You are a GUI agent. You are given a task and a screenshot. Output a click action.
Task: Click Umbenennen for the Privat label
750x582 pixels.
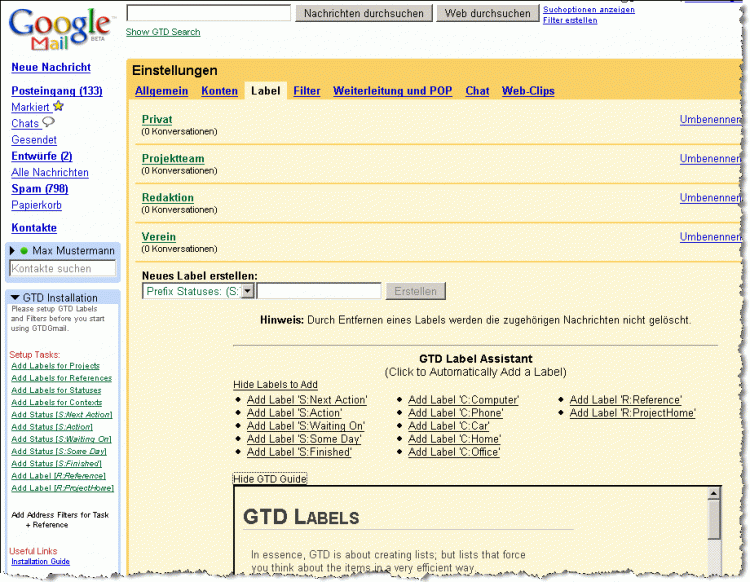point(709,119)
